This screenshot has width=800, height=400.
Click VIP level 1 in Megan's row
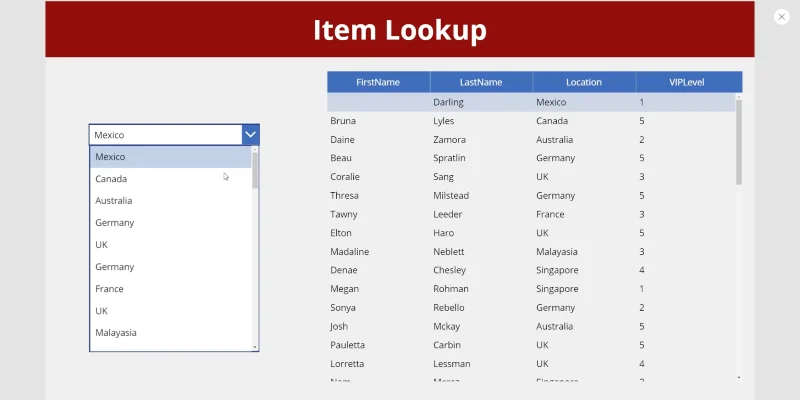coord(642,289)
